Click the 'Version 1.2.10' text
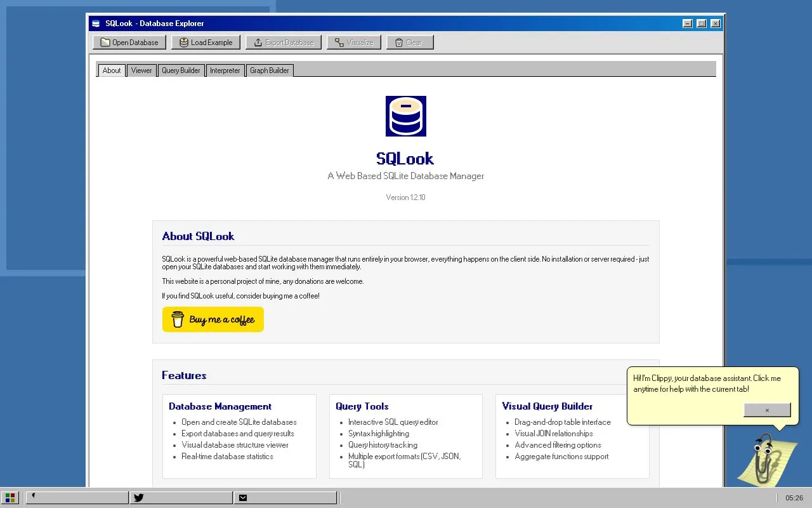 (406, 197)
